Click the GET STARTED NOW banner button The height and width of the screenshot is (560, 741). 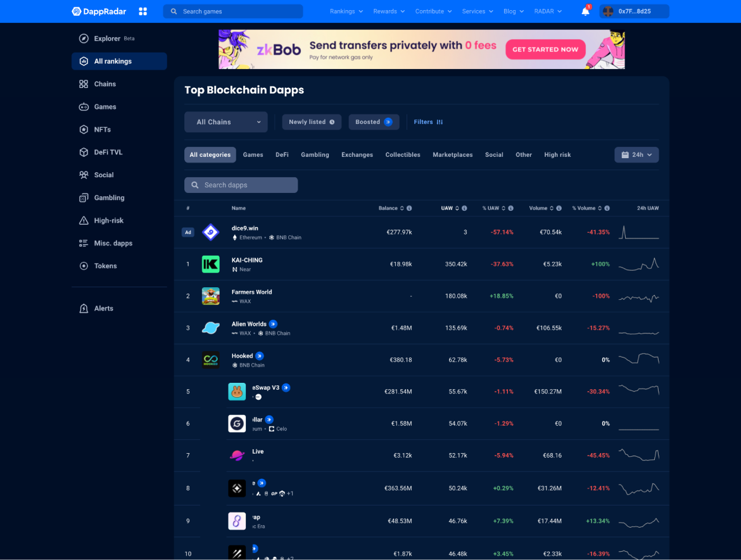(x=545, y=49)
